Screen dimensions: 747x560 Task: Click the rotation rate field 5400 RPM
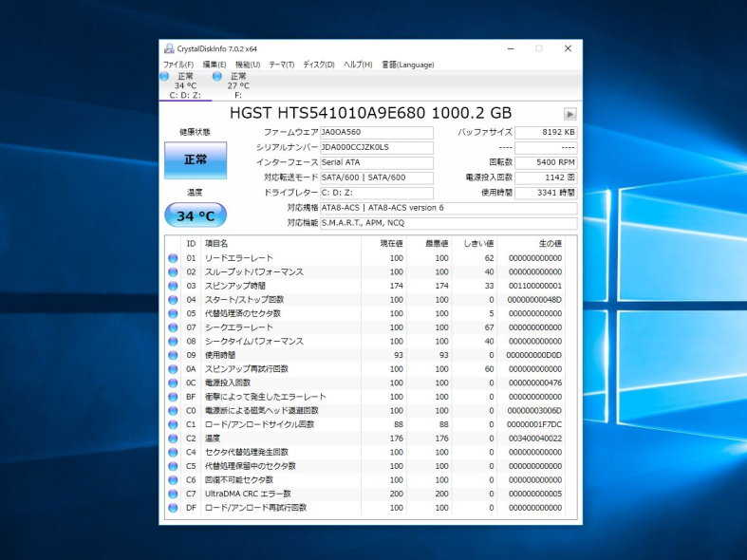(x=546, y=162)
